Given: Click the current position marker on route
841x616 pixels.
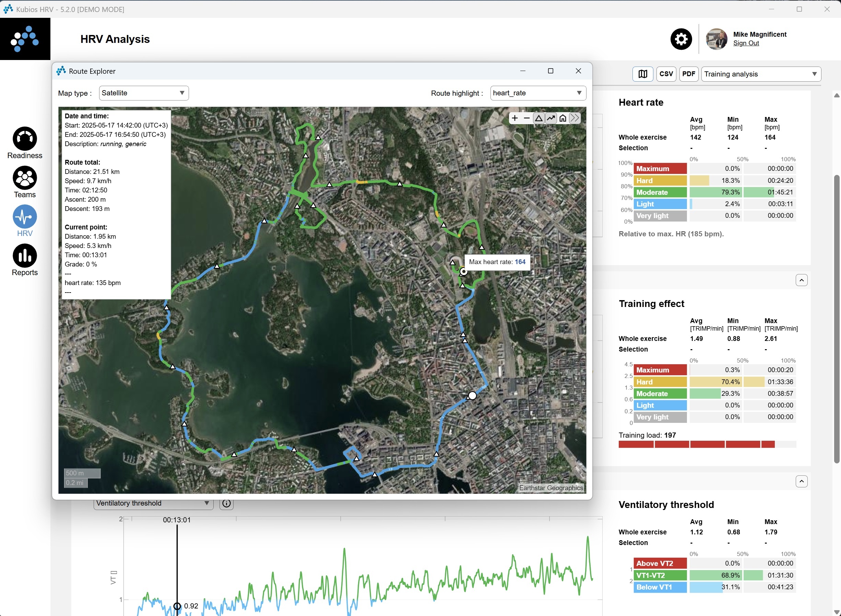Looking at the screenshot, I should 472,395.
